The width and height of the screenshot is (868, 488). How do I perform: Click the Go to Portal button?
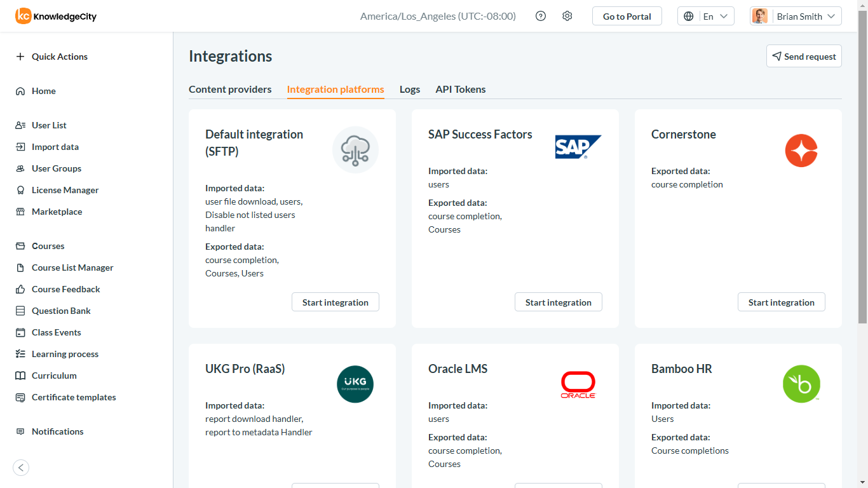pos(627,16)
